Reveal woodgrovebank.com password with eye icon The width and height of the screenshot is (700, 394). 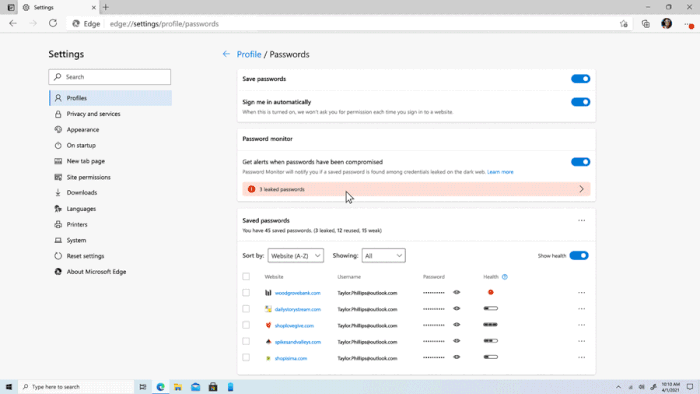[456, 292]
